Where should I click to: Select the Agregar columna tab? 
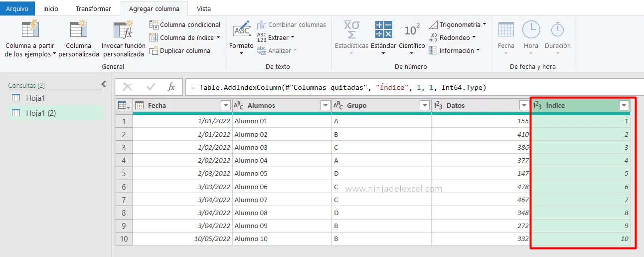[x=154, y=8]
